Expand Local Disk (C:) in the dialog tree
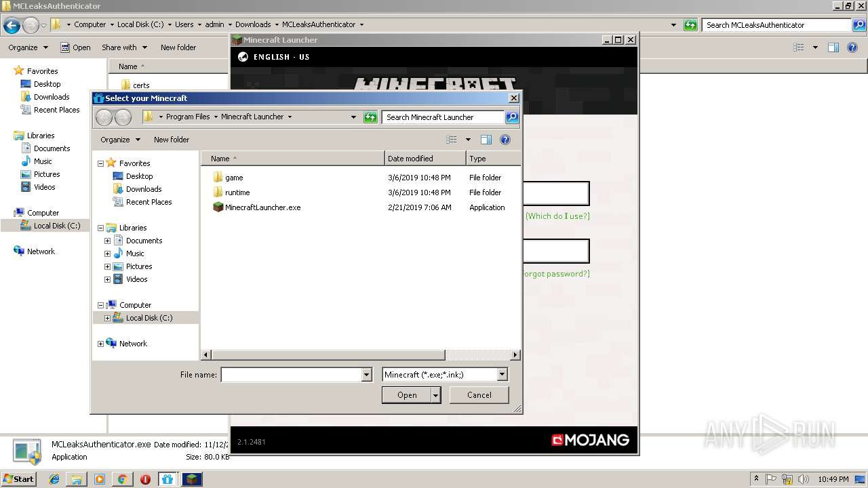Viewport: 868px width, 488px height. click(107, 318)
